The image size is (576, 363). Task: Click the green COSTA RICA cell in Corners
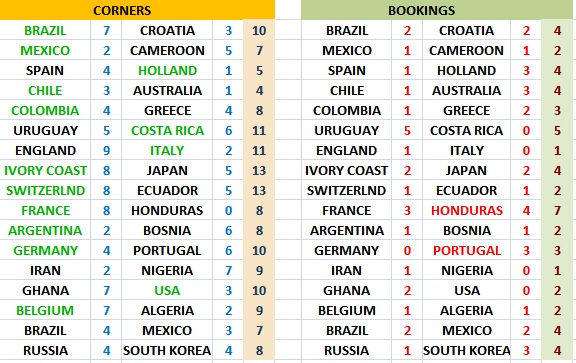click(167, 130)
